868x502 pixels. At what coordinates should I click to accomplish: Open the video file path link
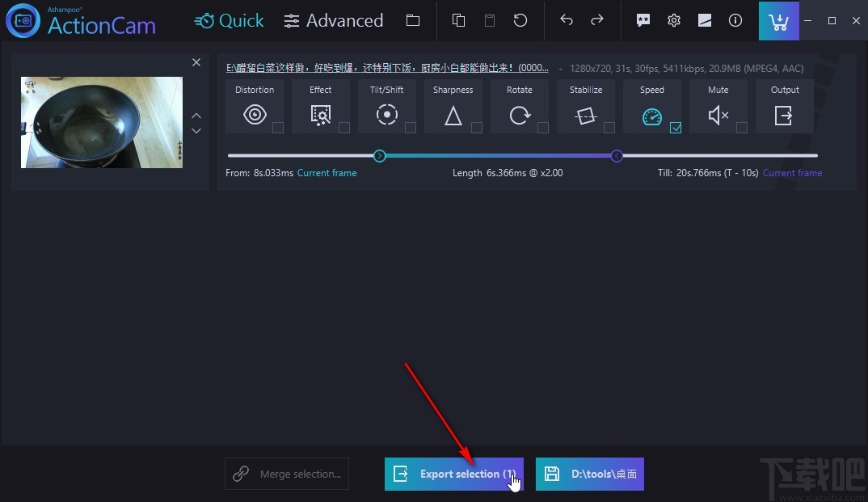[387, 68]
